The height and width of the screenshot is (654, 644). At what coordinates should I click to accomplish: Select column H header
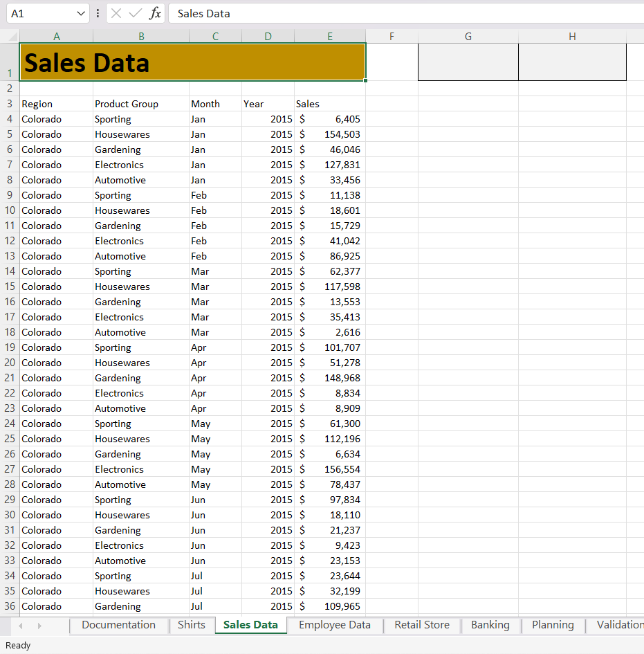coord(572,36)
